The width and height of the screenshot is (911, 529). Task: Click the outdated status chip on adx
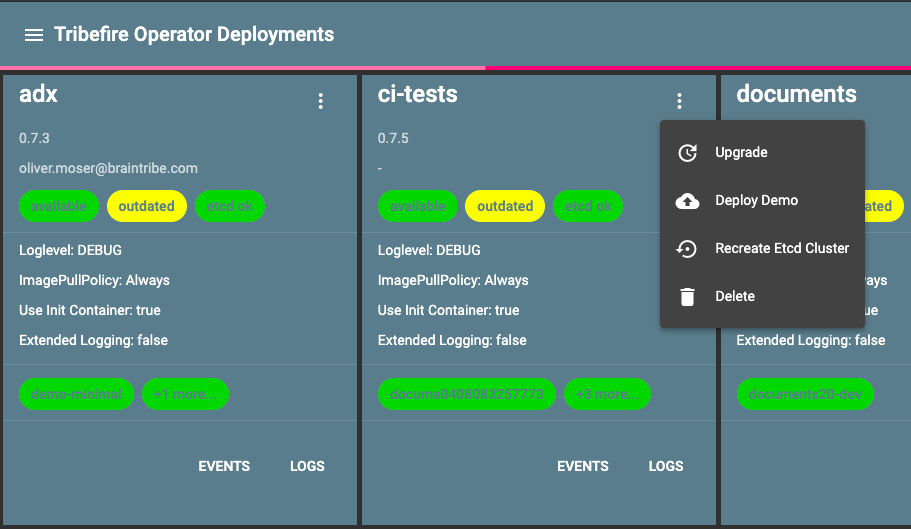[146, 206]
